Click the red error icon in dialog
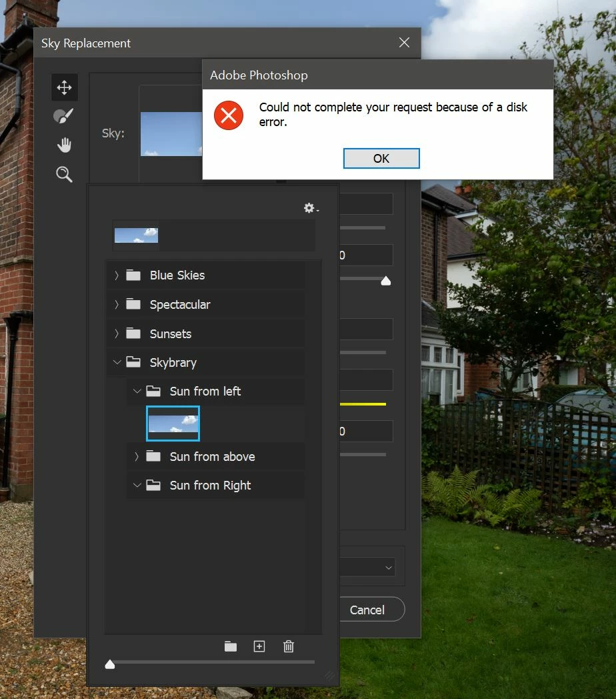The image size is (616, 699). [x=229, y=115]
